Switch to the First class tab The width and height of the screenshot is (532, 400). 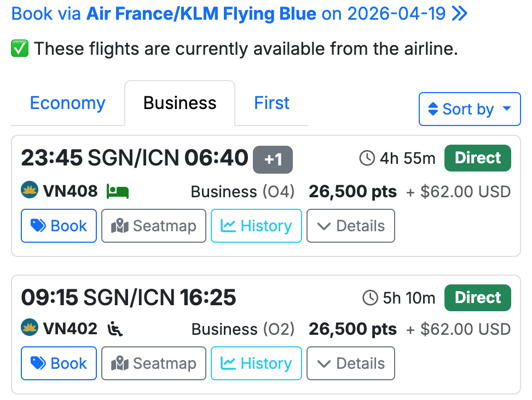[x=271, y=103]
